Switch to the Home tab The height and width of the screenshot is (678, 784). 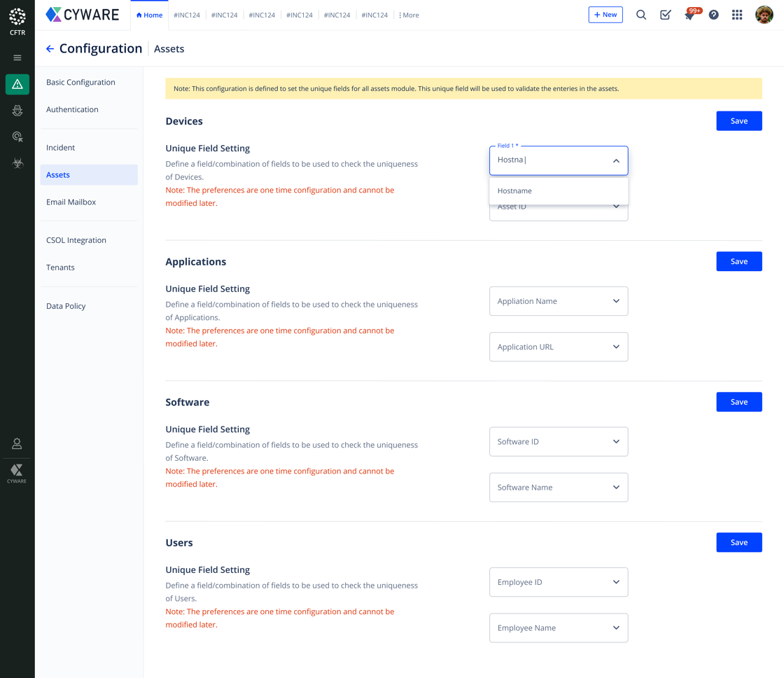[149, 15]
